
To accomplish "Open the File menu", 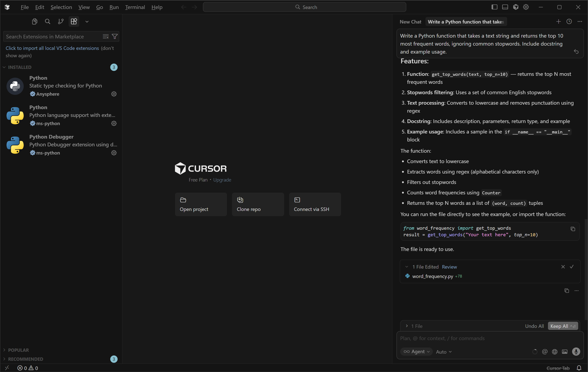I will 25,7.
